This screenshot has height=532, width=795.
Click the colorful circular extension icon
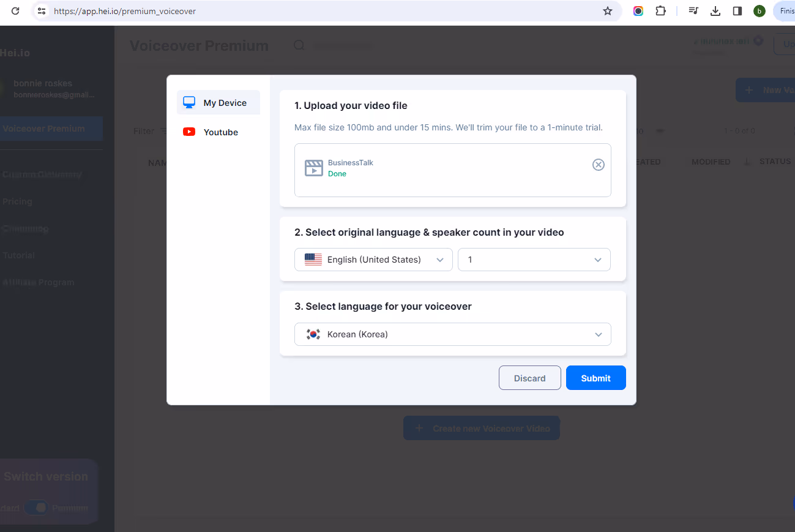pos(638,11)
